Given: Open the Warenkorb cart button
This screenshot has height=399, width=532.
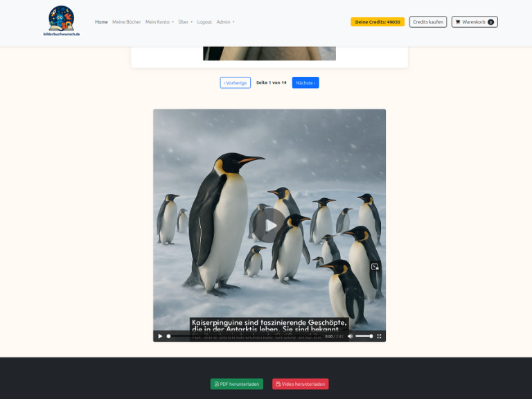Looking at the screenshot, I should point(475,22).
